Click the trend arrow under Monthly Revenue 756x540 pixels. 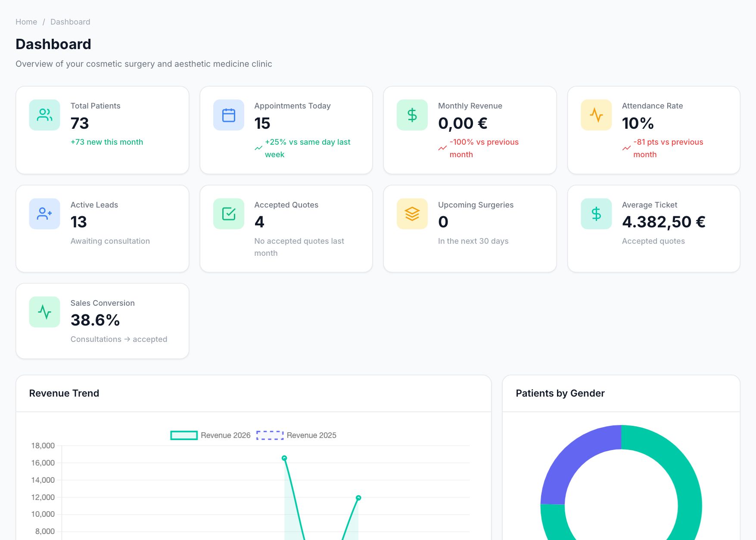tap(442, 148)
